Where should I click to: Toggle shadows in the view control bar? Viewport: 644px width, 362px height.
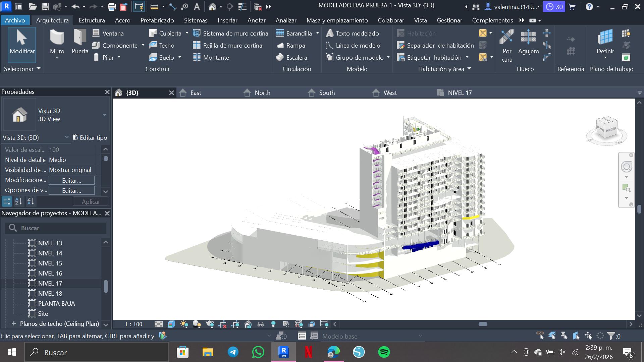click(197, 324)
